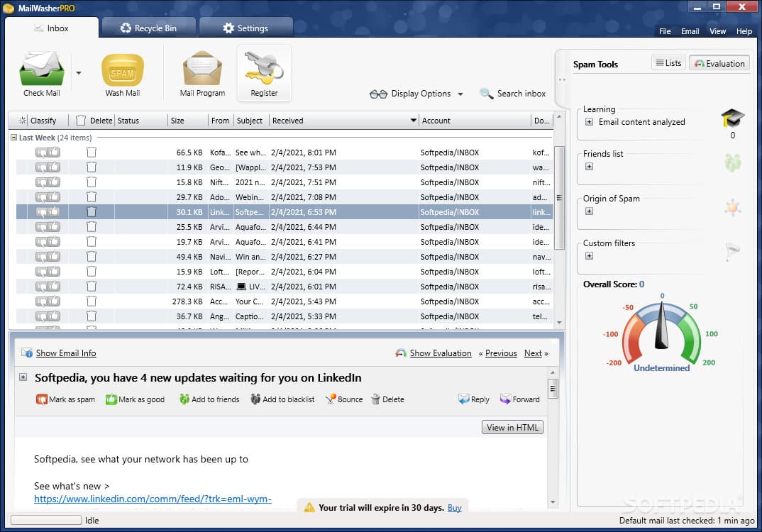Click the Friends list people icon
The height and width of the screenshot is (532, 762).
pos(732,162)
